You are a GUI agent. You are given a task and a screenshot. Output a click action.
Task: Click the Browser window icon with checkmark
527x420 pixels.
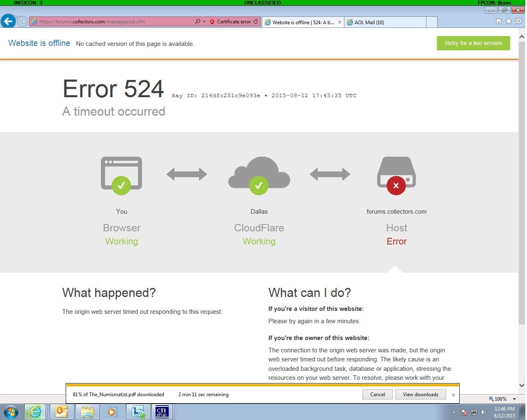pyautogui.click(x=121, y=176)
